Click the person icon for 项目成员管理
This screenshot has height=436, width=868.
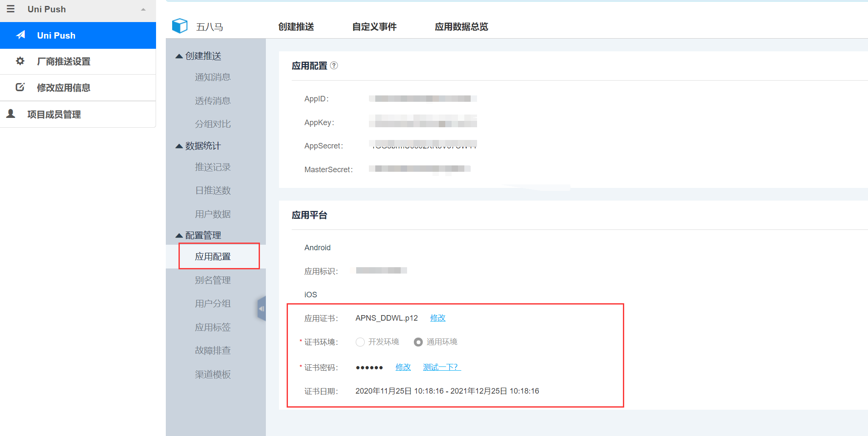click(11, 114)
